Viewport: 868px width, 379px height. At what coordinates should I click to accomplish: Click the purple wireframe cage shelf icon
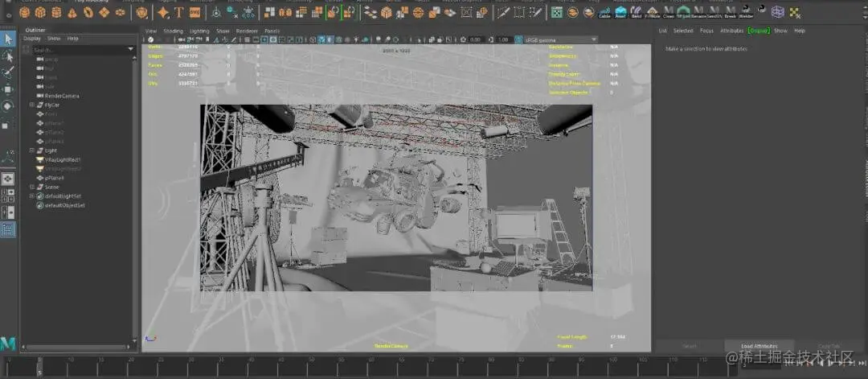pyautogui.click(x=778, y=11)
